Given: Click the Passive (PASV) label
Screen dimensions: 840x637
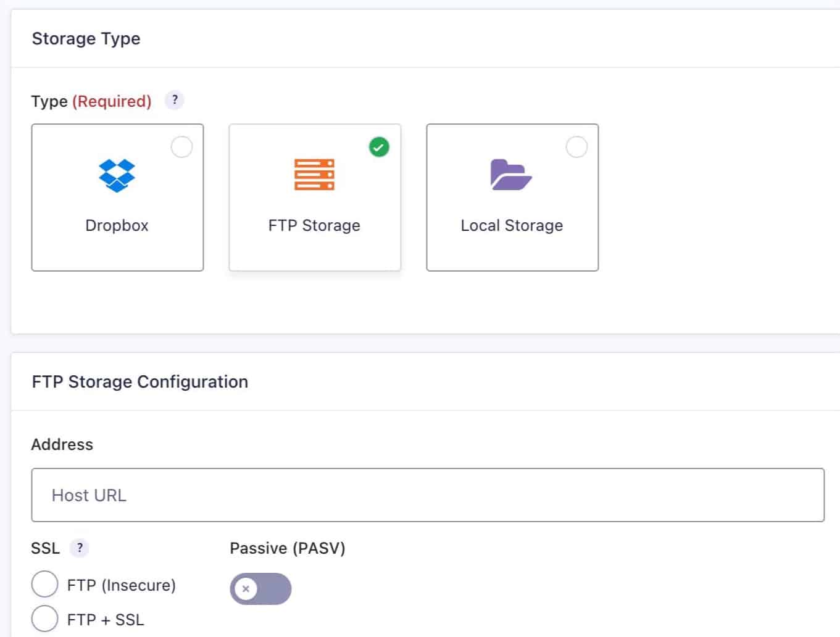Looking at the screenshot, I should (x=288, y=548).
